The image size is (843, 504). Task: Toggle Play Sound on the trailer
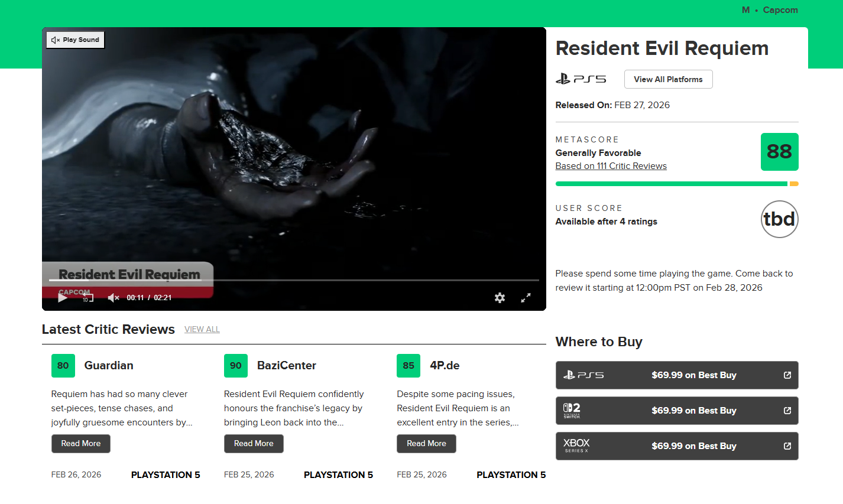(x=75, y=40)
